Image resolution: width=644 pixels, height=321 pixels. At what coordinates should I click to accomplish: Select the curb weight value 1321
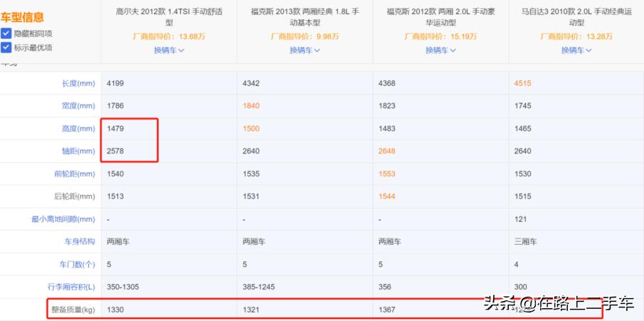(x=251, y=310)
